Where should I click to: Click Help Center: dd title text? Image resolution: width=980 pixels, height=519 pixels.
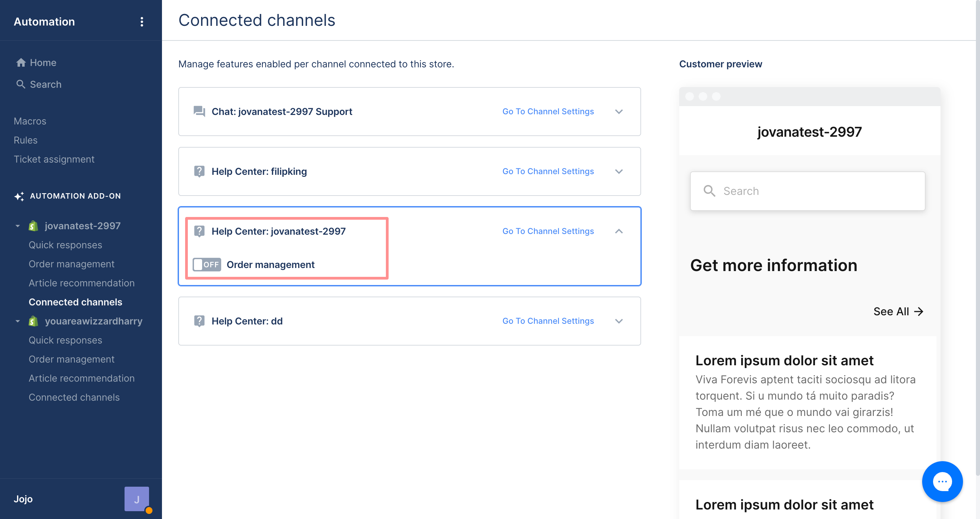click(247, 321)
